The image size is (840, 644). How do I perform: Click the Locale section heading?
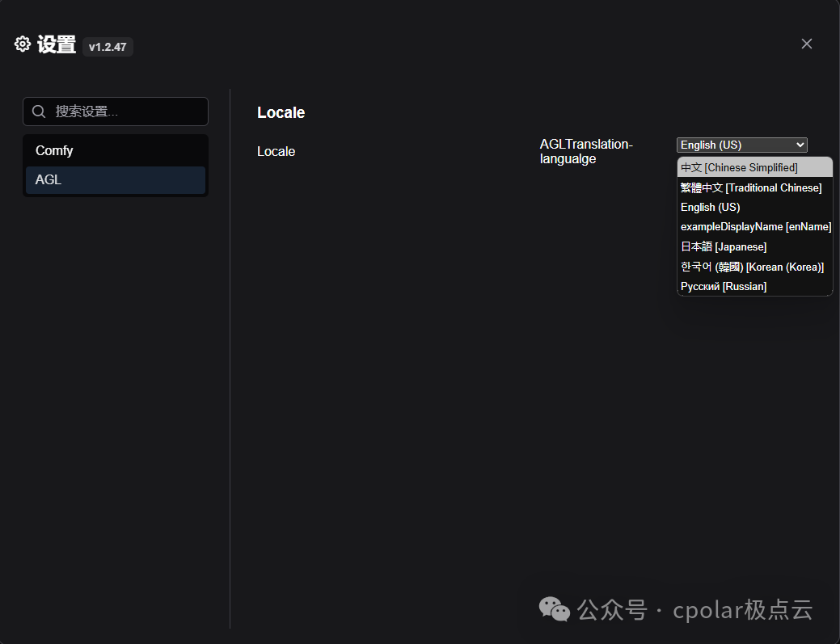pos(281,112)
